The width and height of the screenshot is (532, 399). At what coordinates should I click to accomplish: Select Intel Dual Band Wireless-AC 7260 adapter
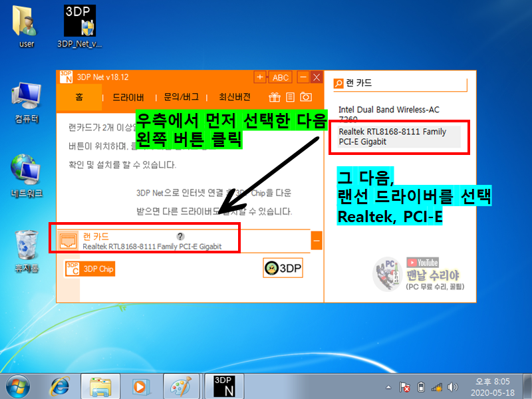pyautogui.click(x=389, y=114)
